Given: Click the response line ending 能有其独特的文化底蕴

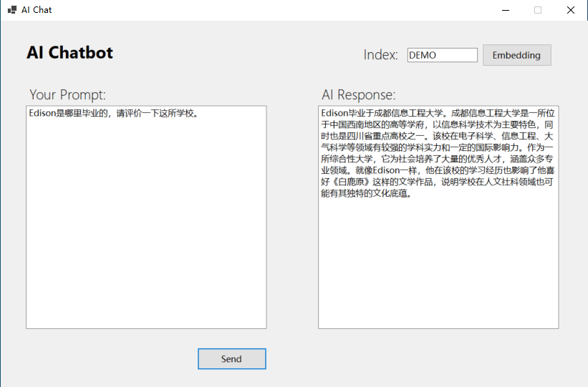Looking at the screenshot, I should click(366, 193).
